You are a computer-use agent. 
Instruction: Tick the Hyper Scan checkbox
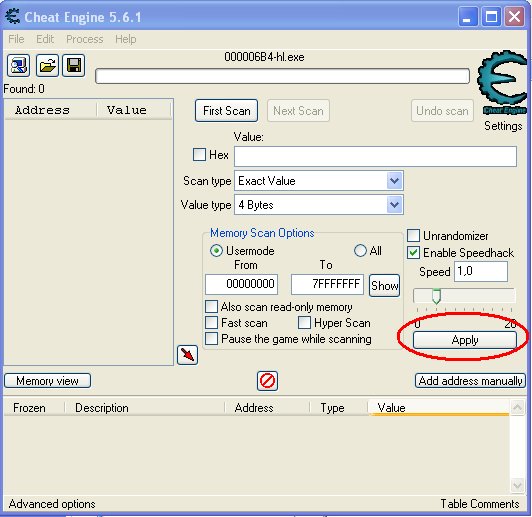304,322
